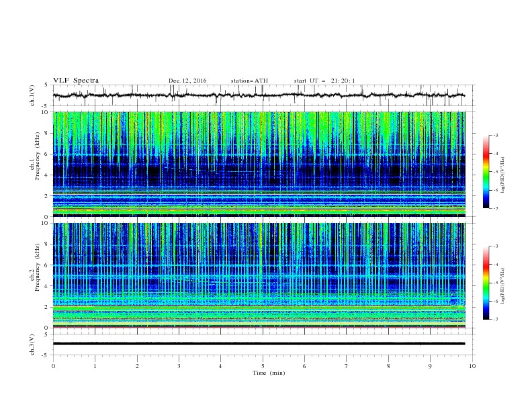
Task: Click the "10" tick on the time axis
Action: pyautogui.click(x=472, y=366)
